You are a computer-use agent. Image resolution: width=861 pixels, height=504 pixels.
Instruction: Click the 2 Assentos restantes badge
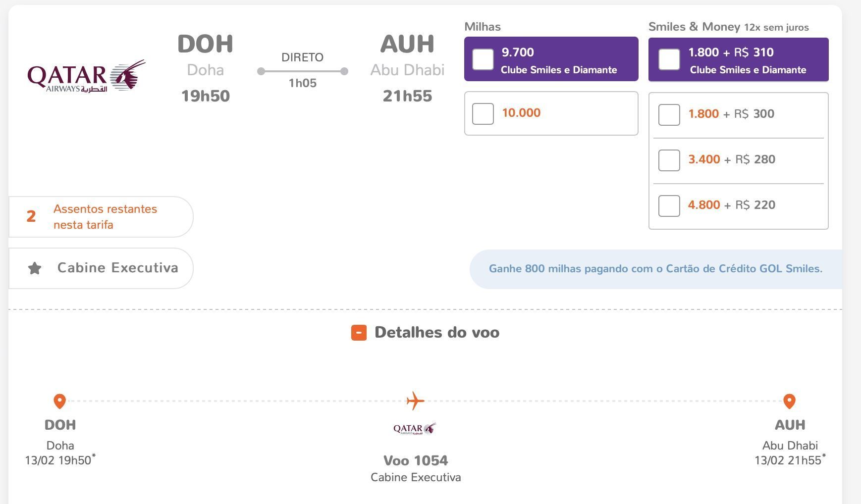coord(101,217)
